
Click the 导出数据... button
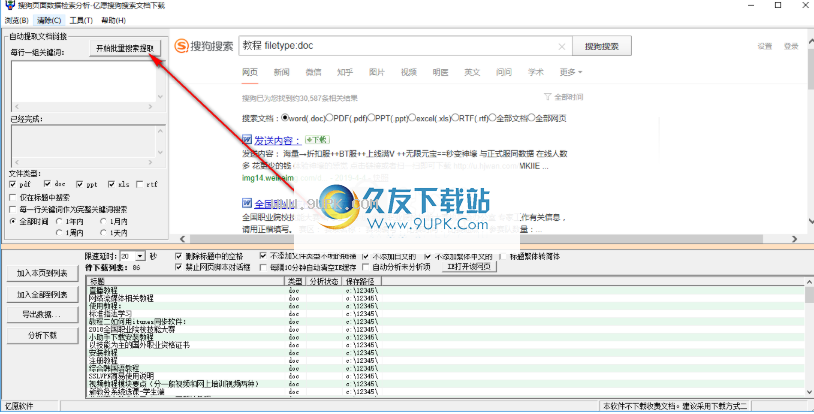click(x=43, y=314)
